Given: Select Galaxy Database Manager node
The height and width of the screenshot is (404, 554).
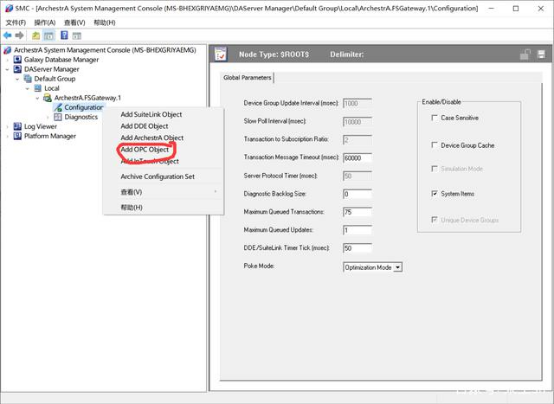Looking at the screenshot, I should pyautogui.click(x=61, y=59).
